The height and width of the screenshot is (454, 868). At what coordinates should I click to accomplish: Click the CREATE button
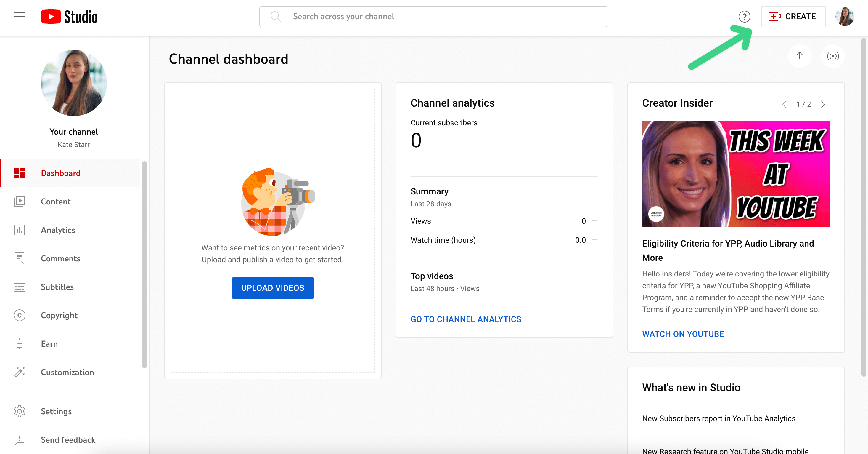coord(793,17)
